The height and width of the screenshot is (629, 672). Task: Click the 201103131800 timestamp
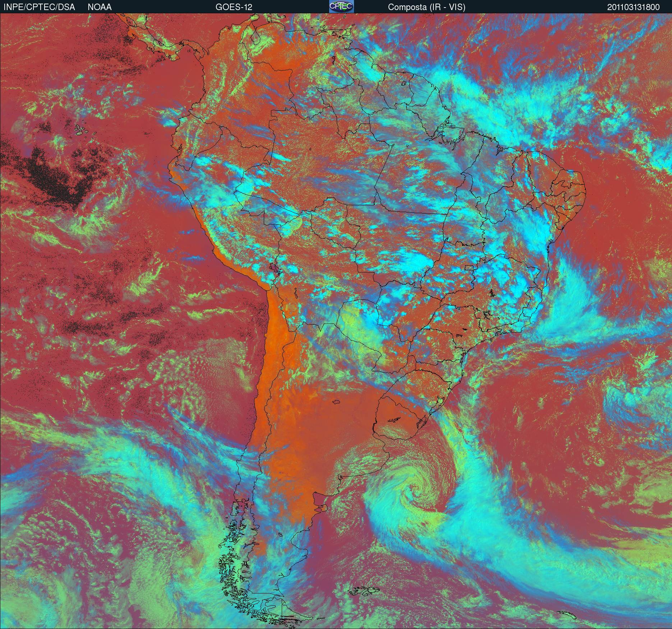(x=634, y=7)
